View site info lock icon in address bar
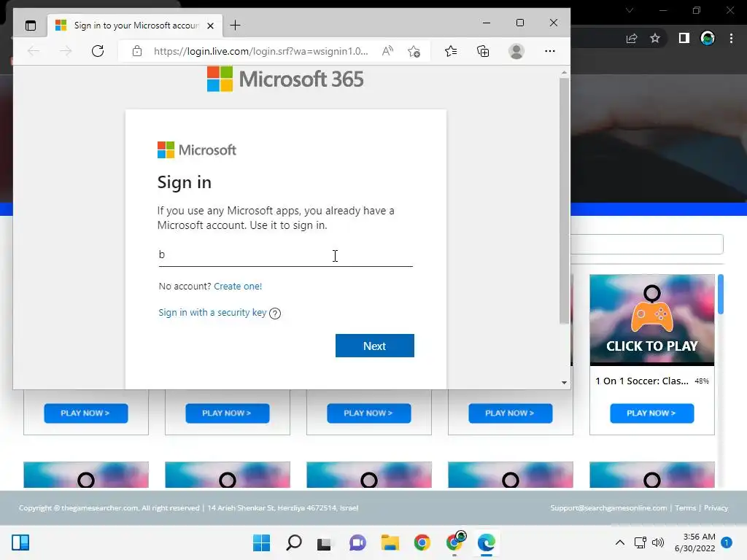747x560 pixels. (x=137, y=51)
